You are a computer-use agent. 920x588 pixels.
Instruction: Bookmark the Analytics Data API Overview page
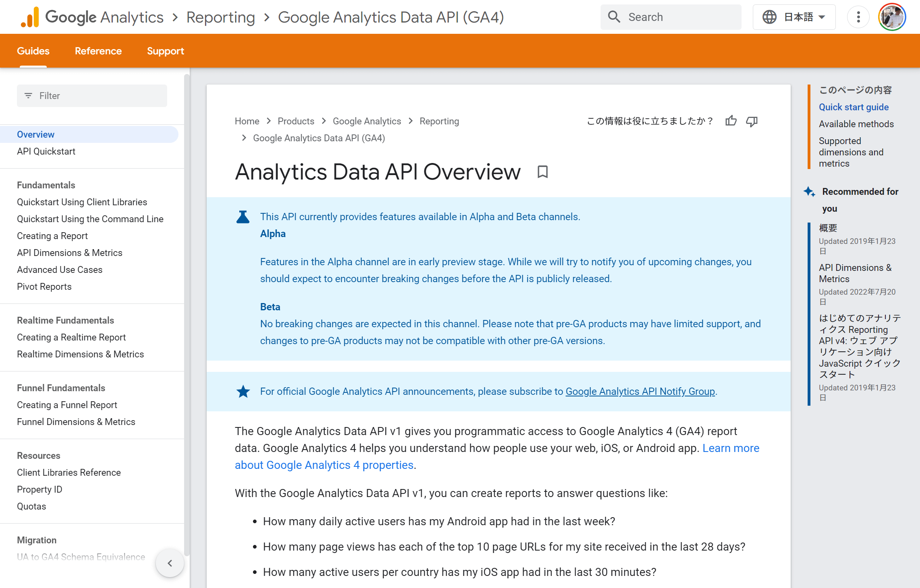[x=542, y=172]
